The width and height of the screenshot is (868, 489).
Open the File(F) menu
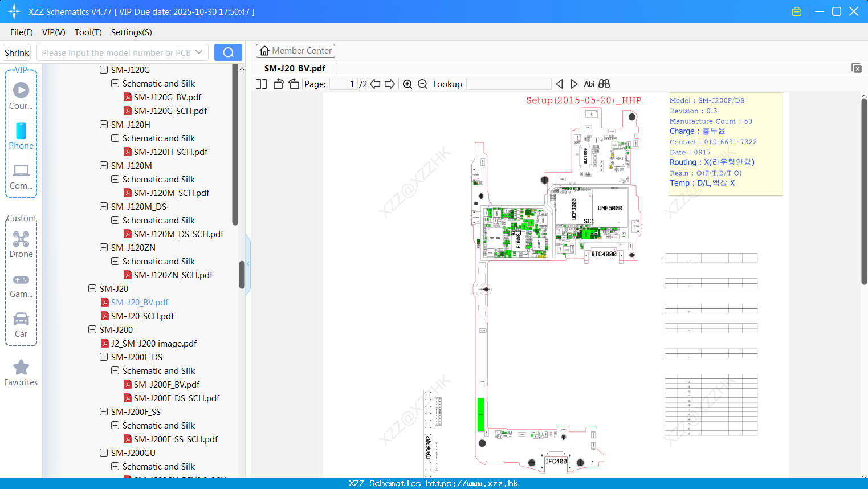(x=22, y=32)
